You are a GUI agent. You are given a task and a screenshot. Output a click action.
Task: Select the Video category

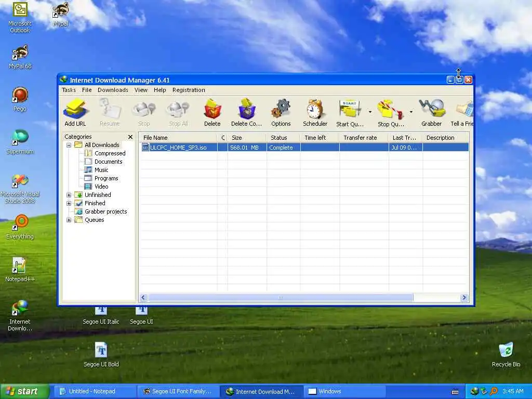click(x=97, y=187)
